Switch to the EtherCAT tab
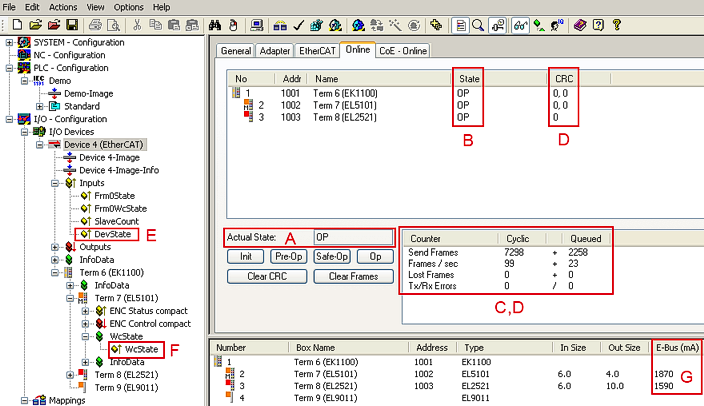The image size is (704, 406). [317, 51]
